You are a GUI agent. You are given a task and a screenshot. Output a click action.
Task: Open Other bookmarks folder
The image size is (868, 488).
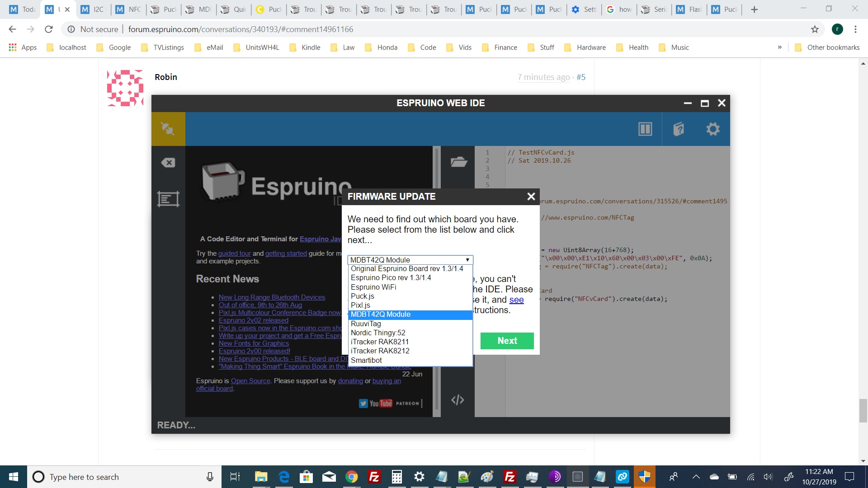point(827,47)
